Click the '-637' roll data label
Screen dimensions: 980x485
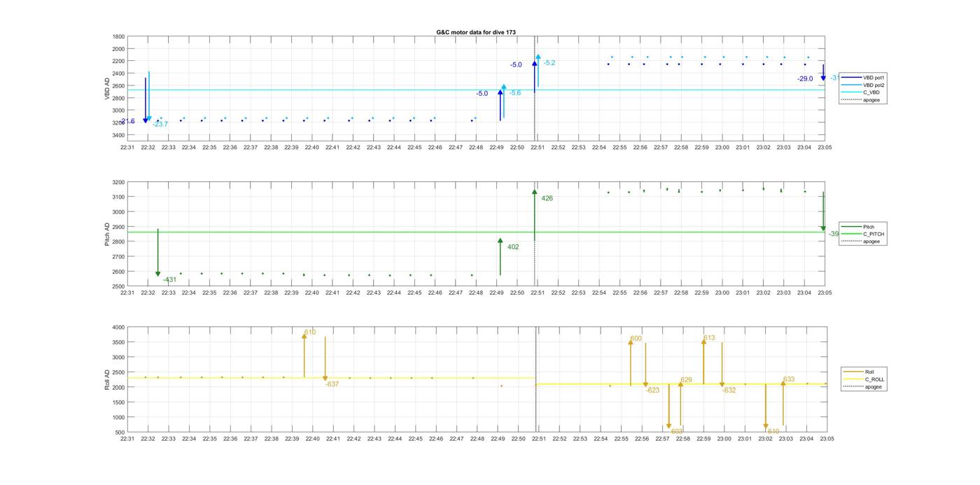[x=332, y=384]
